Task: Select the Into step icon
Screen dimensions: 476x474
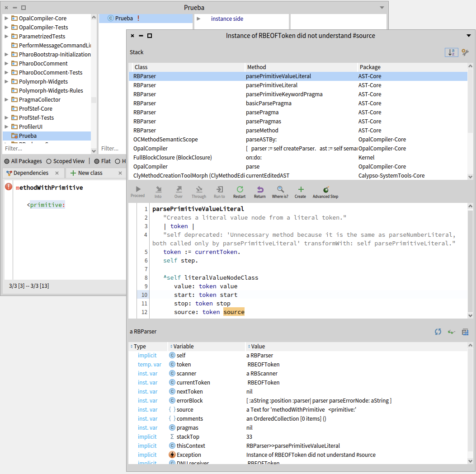Action: pos(158,190)
